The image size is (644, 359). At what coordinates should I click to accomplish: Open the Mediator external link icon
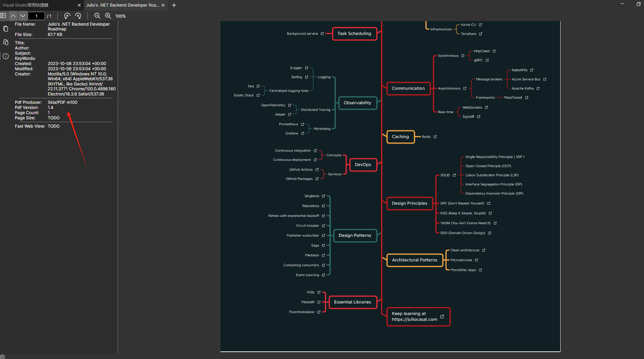pyautogui.click(x=324, y=255)
